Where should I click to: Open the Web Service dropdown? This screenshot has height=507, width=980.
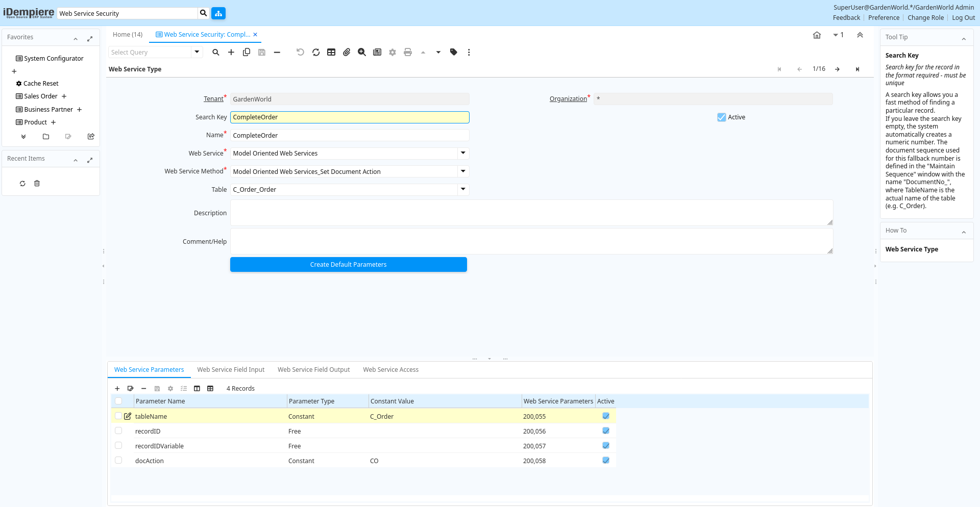point(463,153)
